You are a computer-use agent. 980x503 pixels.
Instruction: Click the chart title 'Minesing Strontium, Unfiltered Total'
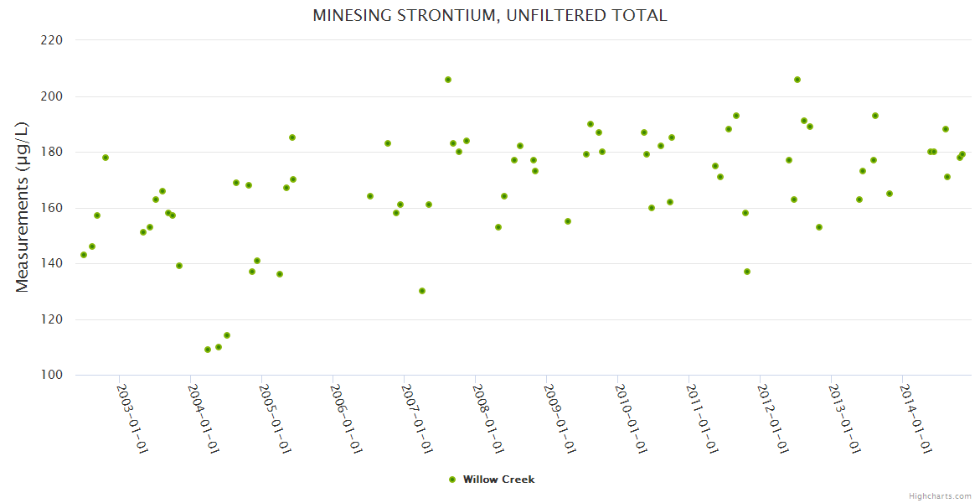coord(490,15)
